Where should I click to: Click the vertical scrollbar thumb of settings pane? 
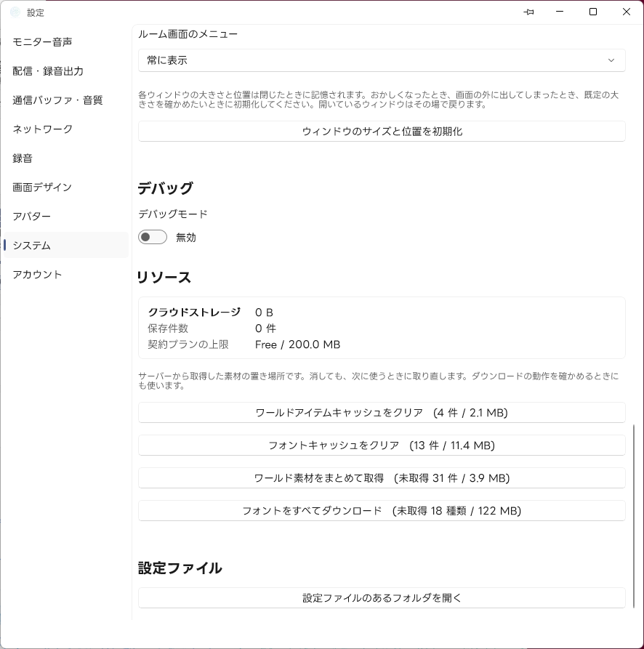pyautogui.click(x=634, y=516)
